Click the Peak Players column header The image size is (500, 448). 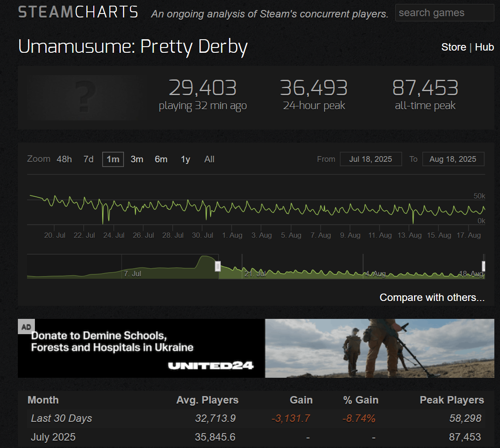pos(452,400)
